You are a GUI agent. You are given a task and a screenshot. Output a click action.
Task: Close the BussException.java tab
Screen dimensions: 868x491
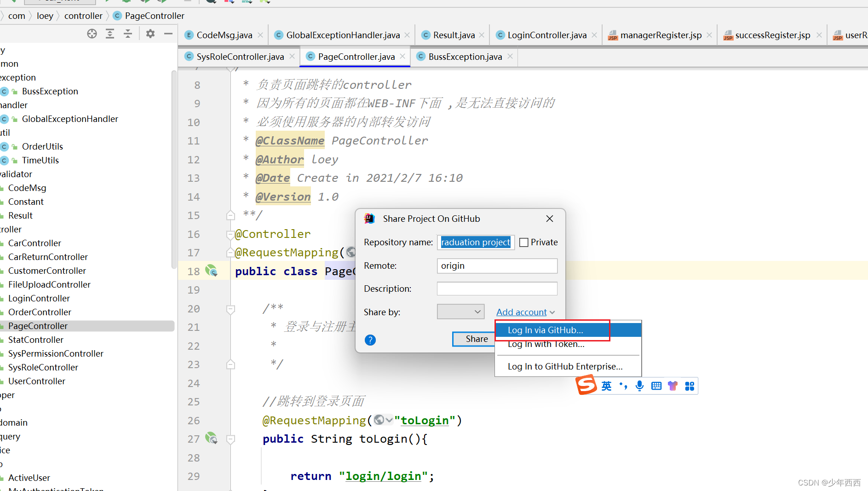510,56
